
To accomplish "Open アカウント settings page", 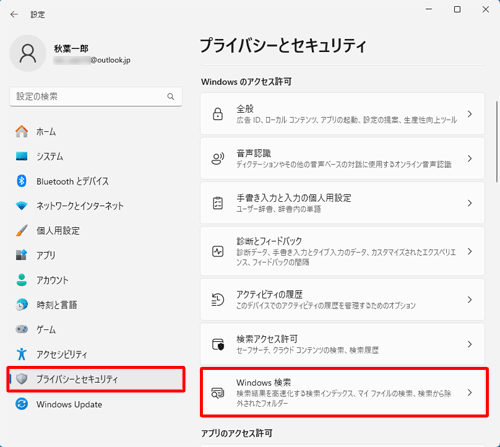I will 96,280.
